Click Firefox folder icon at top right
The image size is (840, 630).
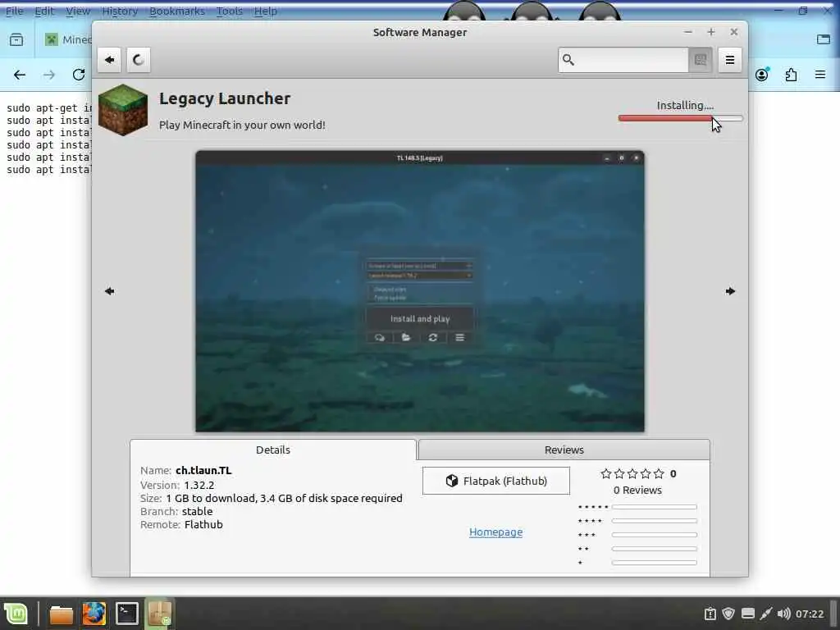coord(824,39)
